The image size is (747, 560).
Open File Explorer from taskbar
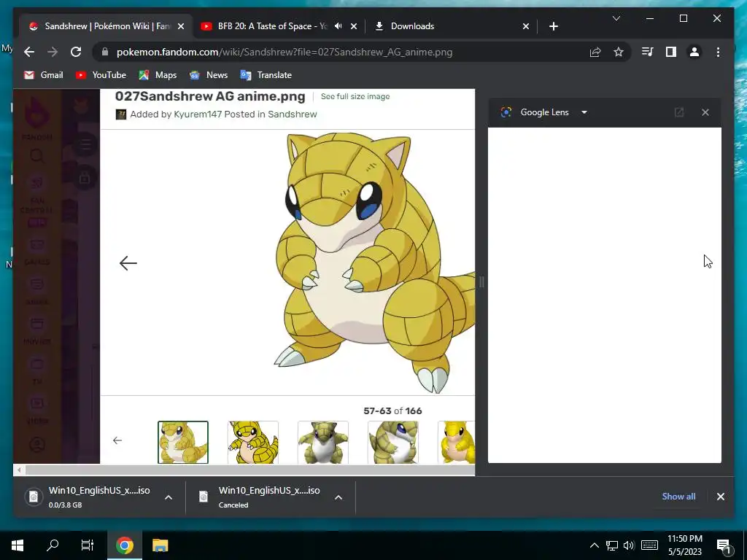point(160,545)
